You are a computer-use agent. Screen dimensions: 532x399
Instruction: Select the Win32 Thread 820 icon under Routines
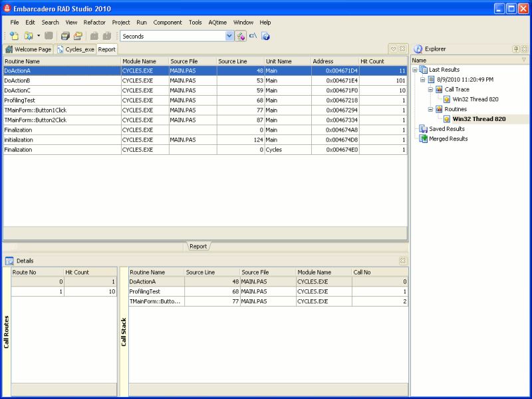[x=448, y=118]
